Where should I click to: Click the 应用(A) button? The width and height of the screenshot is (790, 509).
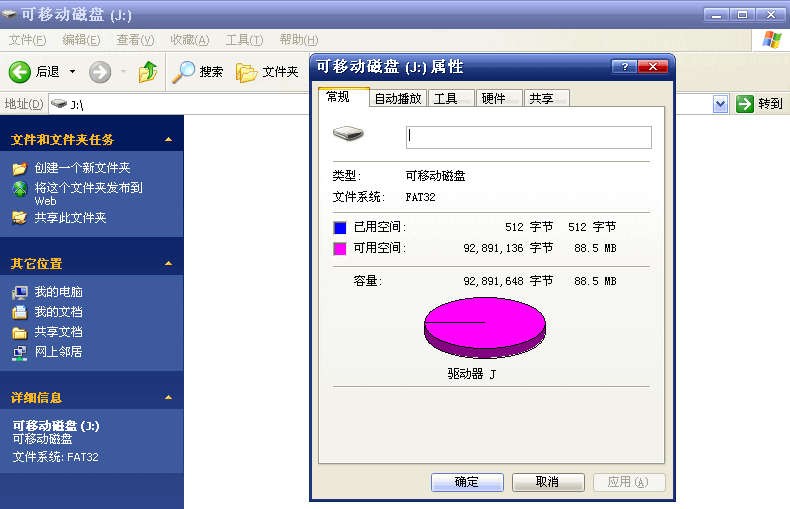629,482
